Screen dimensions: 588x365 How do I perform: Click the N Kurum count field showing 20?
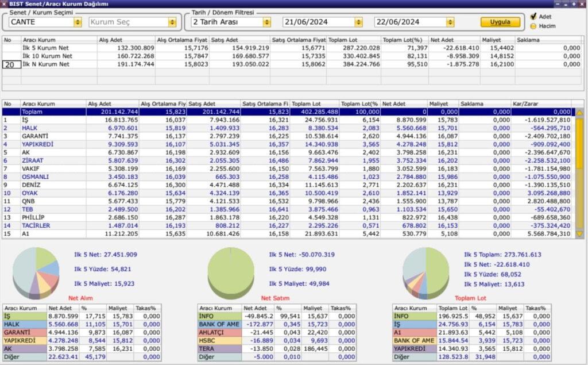(x=11, y=64)
